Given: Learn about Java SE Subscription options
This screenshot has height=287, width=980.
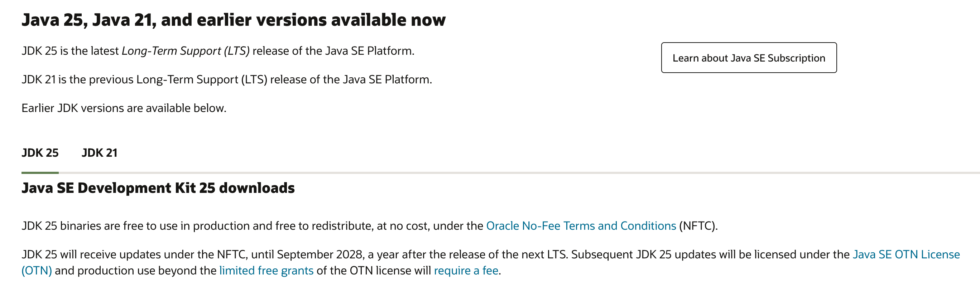Looking at the screenshot, I should [x=749, y=58].
